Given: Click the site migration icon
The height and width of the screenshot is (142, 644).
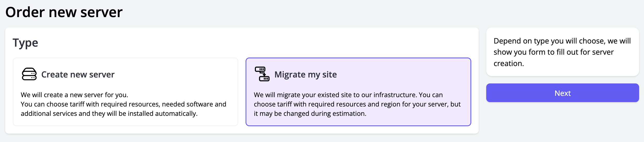Looking at the screenshot, I should pos(262,74).
